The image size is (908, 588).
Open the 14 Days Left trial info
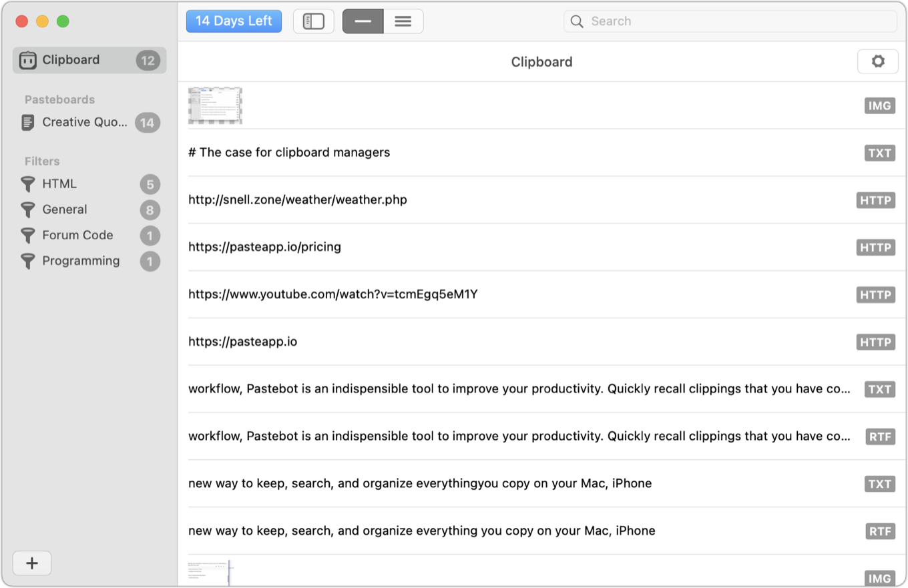click(x=234, y=21)
